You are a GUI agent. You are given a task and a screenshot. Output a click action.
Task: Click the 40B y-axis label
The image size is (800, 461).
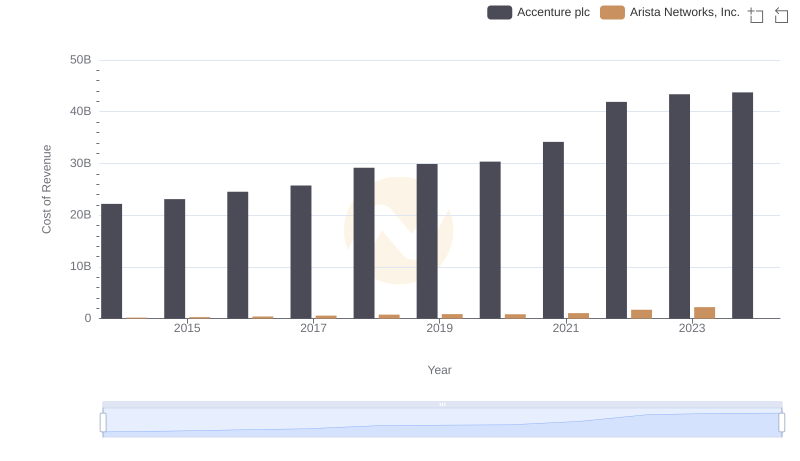click(x=81, y=111)
